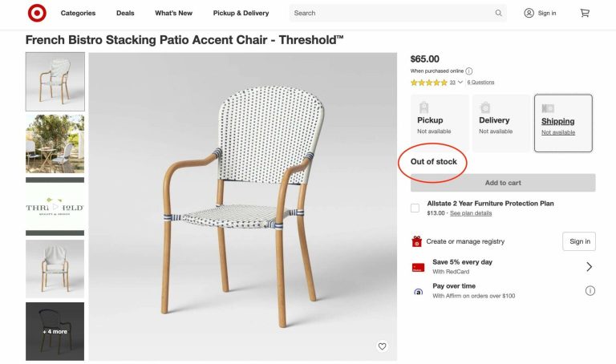
Task: Select the Shipping fulfillment option
Action: 563,123
